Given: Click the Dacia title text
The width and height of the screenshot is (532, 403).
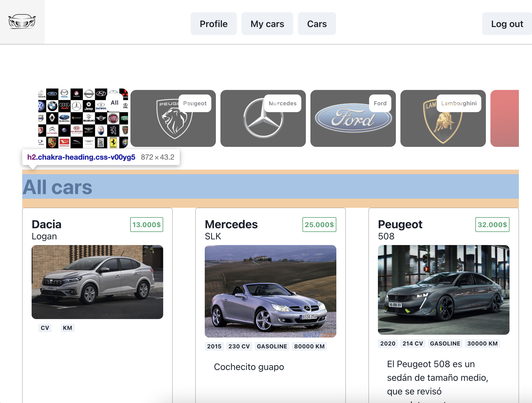Looking at the screenshot, I should tap(47, 224).
